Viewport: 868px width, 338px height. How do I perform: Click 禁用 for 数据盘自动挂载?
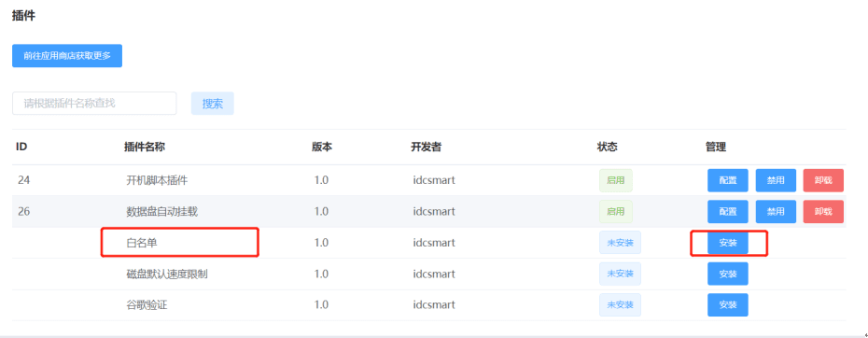[x=777, y=212]
